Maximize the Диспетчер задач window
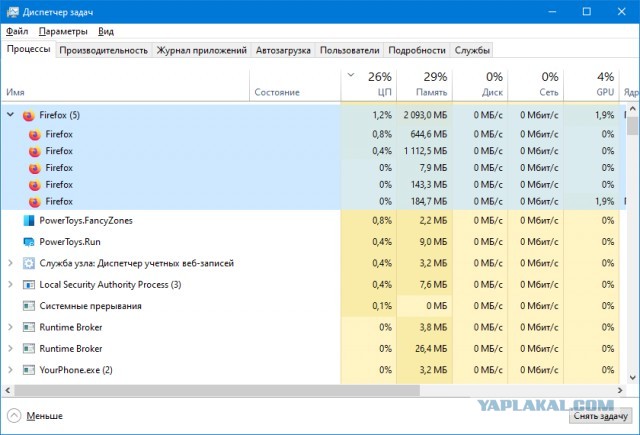The height and width of the screenshot is (435, 640). coord(587,12)
